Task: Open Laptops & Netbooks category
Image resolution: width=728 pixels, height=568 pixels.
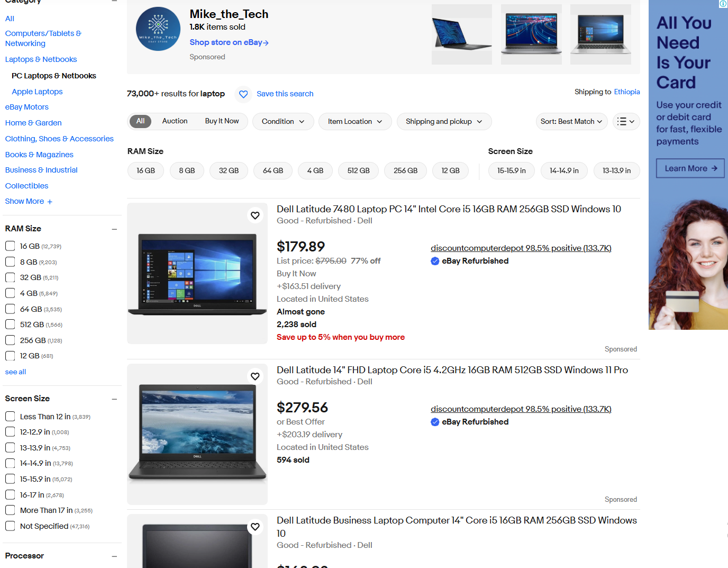Action: 41,59
